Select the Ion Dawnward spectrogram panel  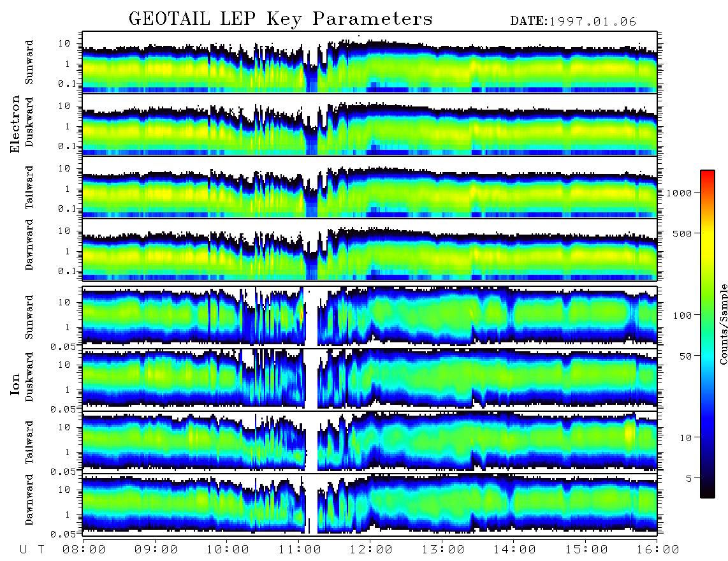coord(370,504)
